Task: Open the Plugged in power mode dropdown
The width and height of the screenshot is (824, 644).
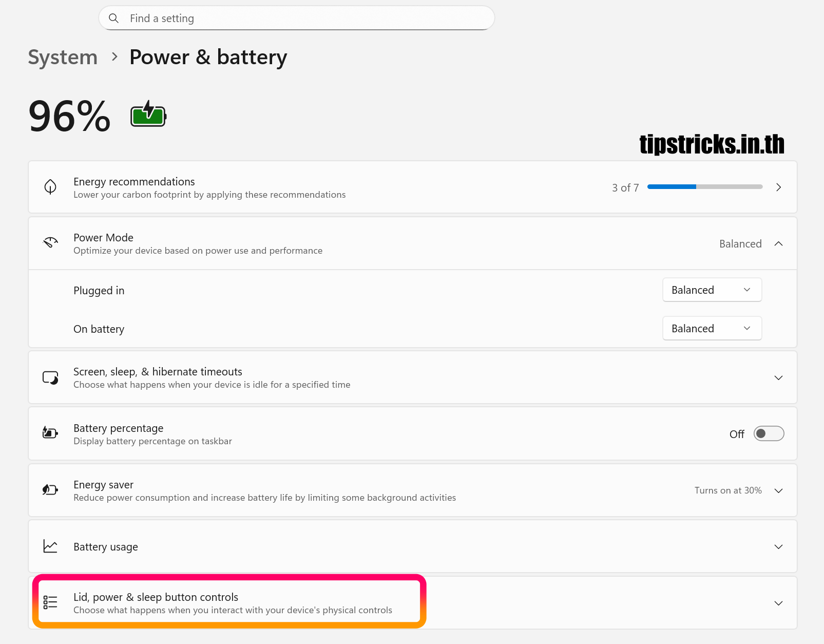Action: click(712, 290)
